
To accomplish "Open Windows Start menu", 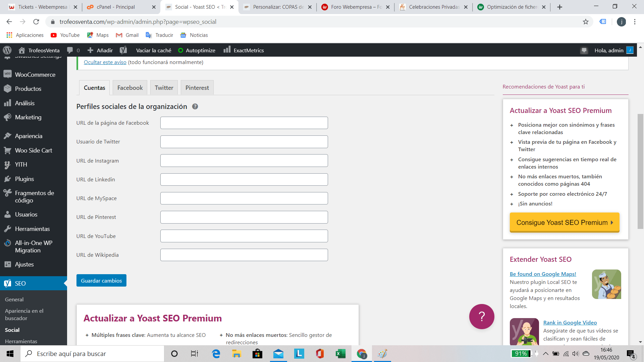I will click(10, 354).
